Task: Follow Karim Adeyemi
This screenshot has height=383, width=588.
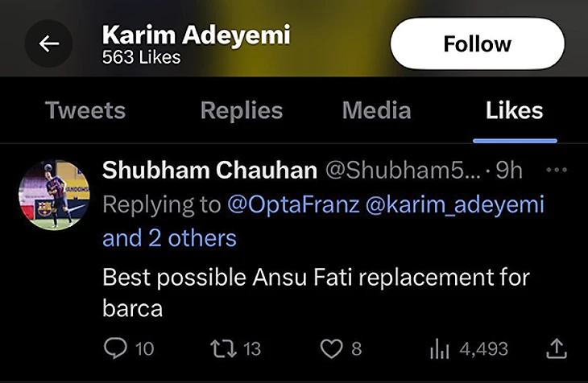Action: 477,43
